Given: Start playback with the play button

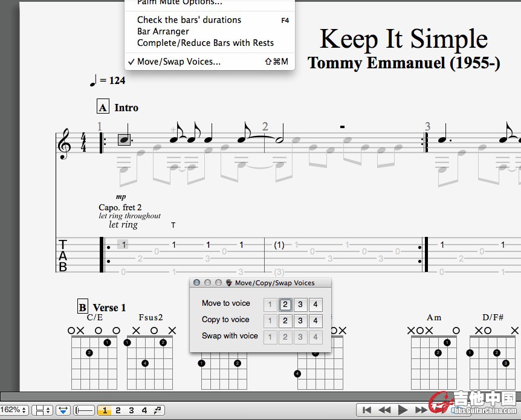Looking at the screenshot, I should click(403, 410).
